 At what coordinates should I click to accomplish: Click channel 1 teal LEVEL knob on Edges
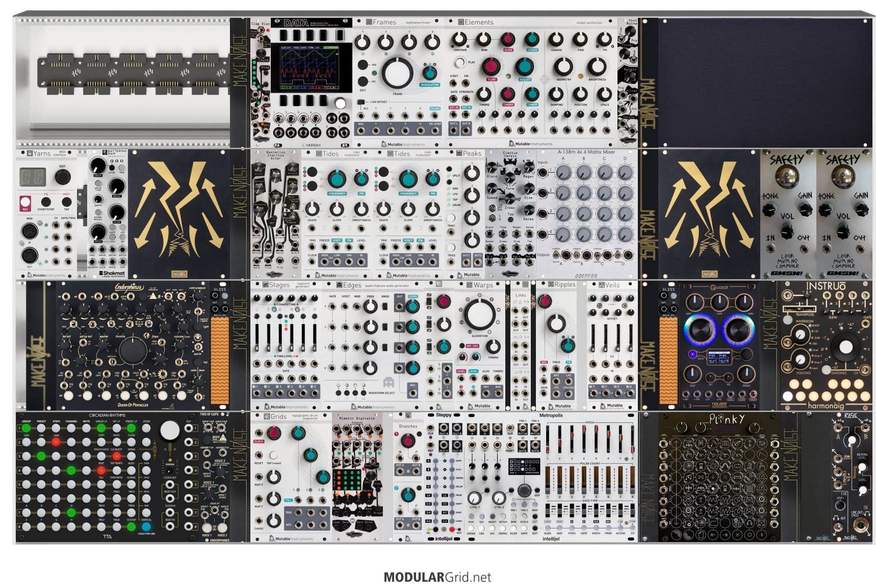[x=413, y=306]
